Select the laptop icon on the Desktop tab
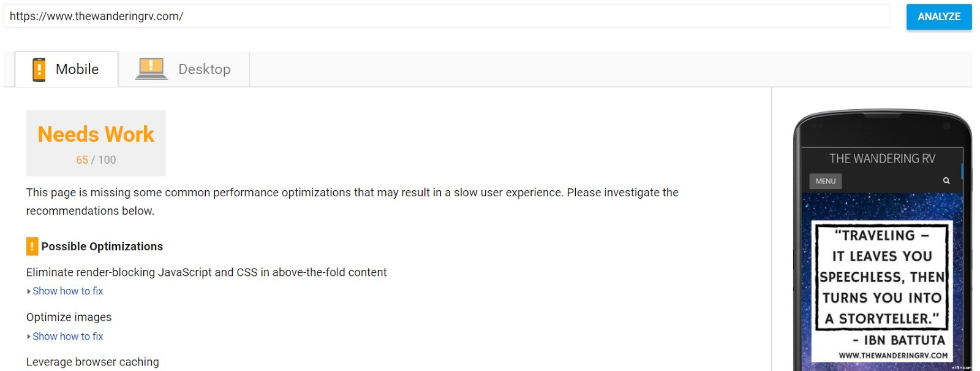Image resolution: width=980 pixels, height=371 pixels. [x=151, y=67]
